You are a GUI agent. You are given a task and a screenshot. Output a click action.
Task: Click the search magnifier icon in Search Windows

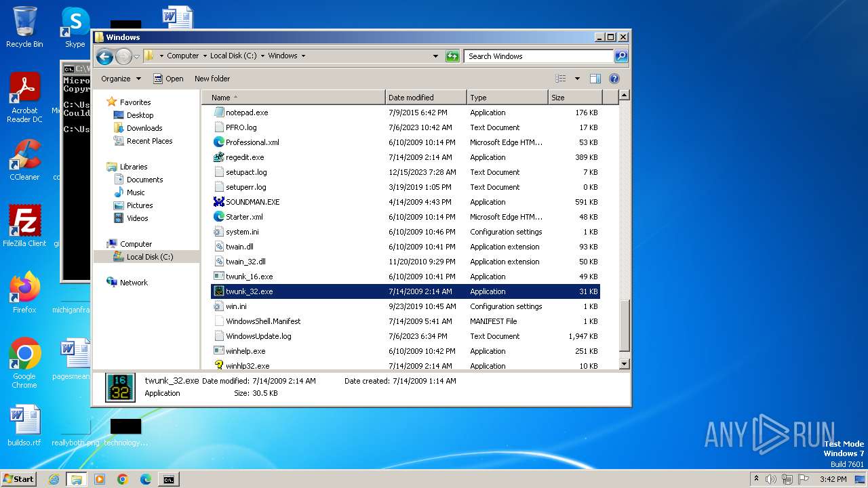620,56
